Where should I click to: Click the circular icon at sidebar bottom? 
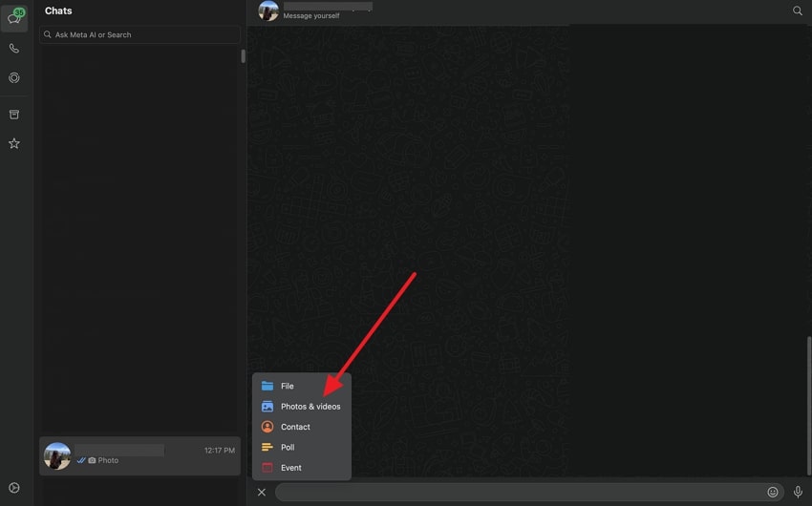coord(14,488)
